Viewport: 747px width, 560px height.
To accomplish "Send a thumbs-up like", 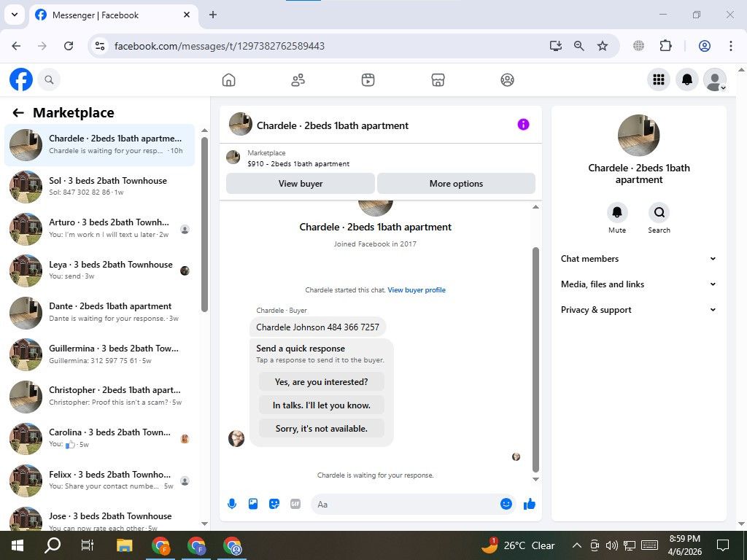I will [530, 504].
